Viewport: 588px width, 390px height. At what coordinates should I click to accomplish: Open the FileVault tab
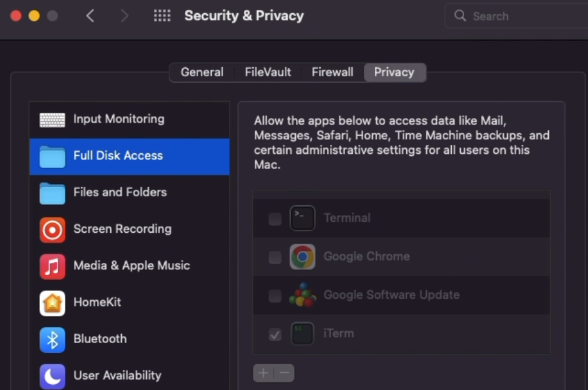[x=268, y=72]
